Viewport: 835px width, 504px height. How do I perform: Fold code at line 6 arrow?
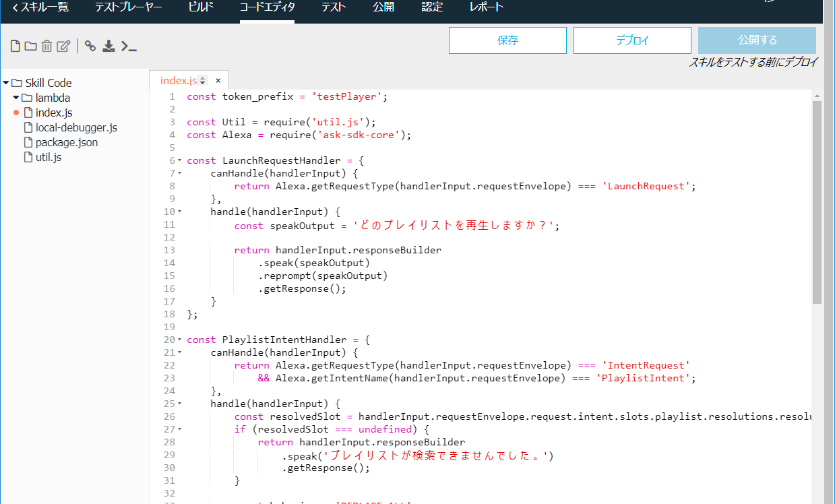[x=180, y=160]
